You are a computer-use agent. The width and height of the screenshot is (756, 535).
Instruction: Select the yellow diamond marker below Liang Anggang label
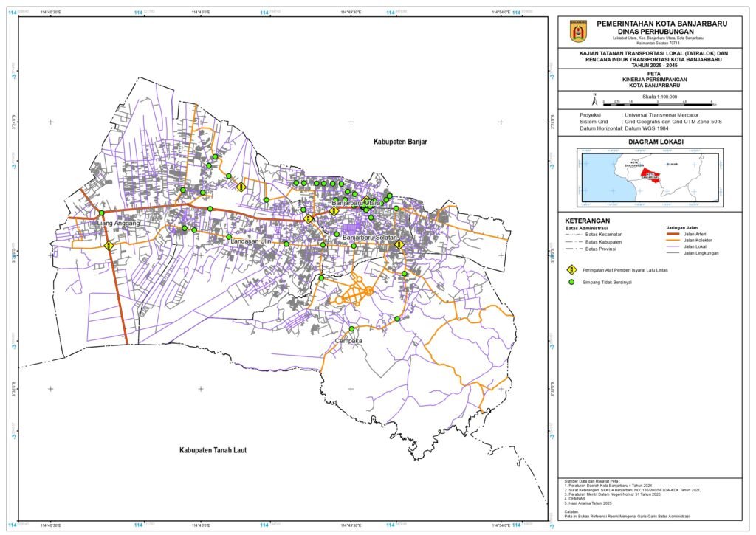pyautogui.click(x=109, y=245)
